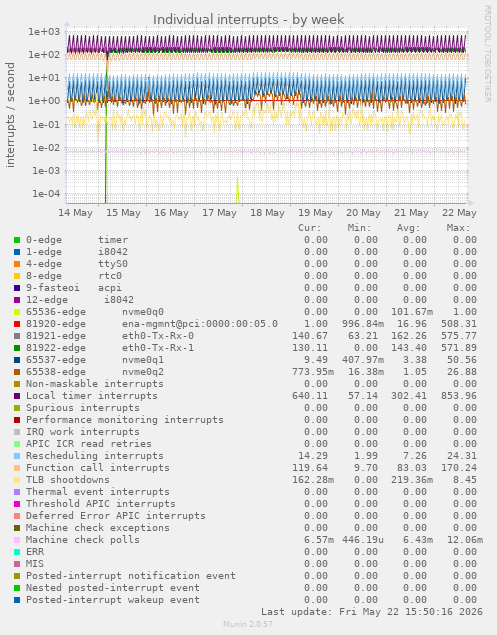Click the 18 May x-axis date label

click(x=267, y=213)
